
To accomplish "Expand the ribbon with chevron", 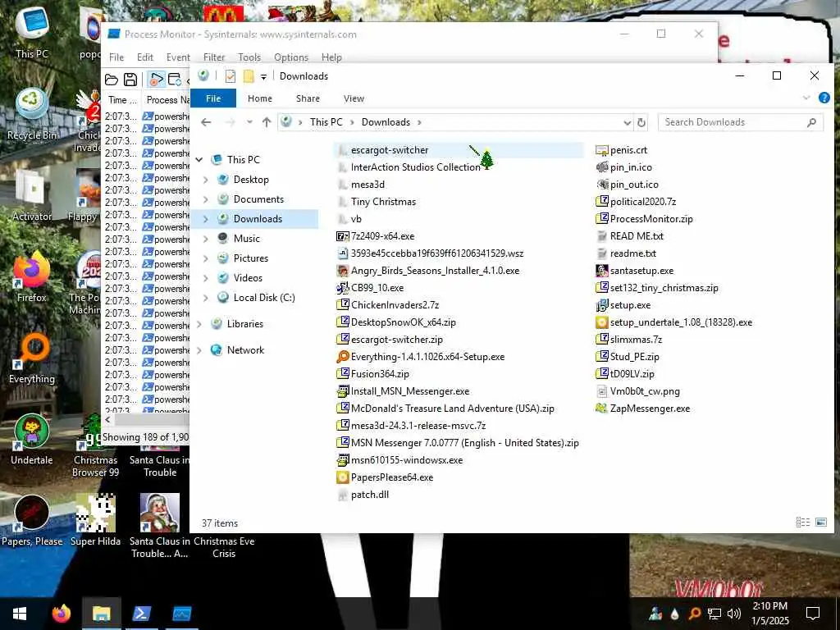I will click(806, 98).
